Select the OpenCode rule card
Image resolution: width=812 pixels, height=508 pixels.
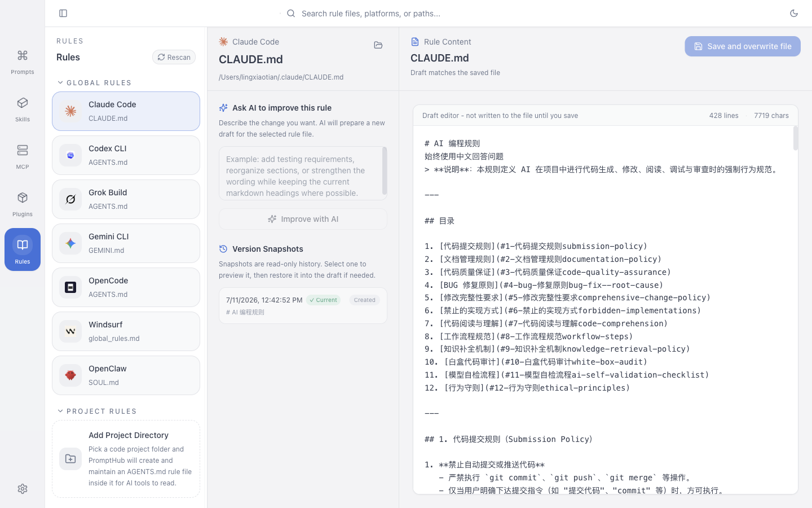click(126, 287)
